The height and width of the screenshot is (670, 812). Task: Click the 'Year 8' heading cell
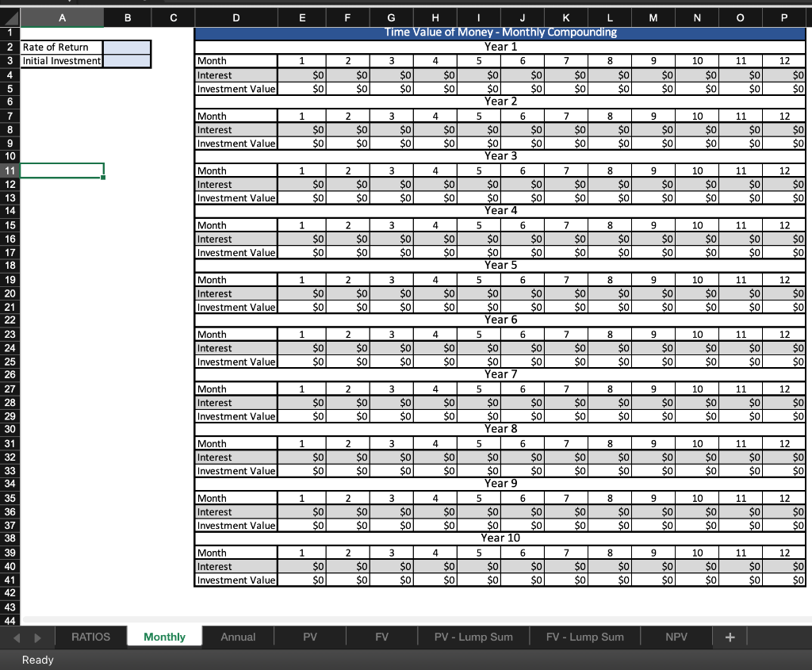point(500,429)
